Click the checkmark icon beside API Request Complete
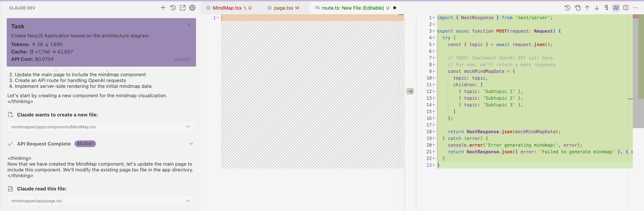 10,144
